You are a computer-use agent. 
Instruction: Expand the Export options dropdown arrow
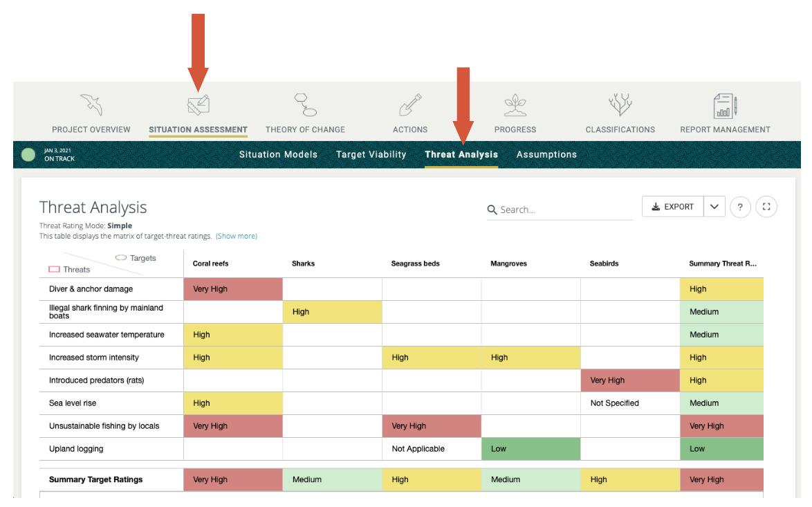[x=714, y=207]
